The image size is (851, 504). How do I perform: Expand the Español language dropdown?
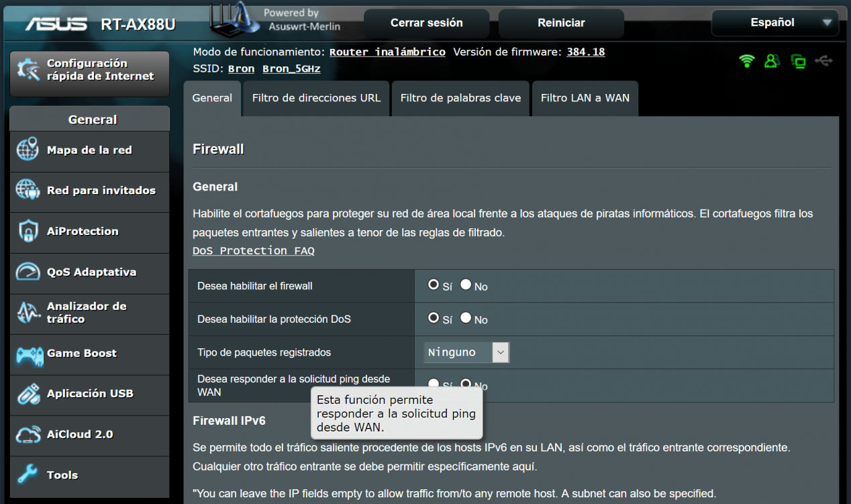coord(775,23)
